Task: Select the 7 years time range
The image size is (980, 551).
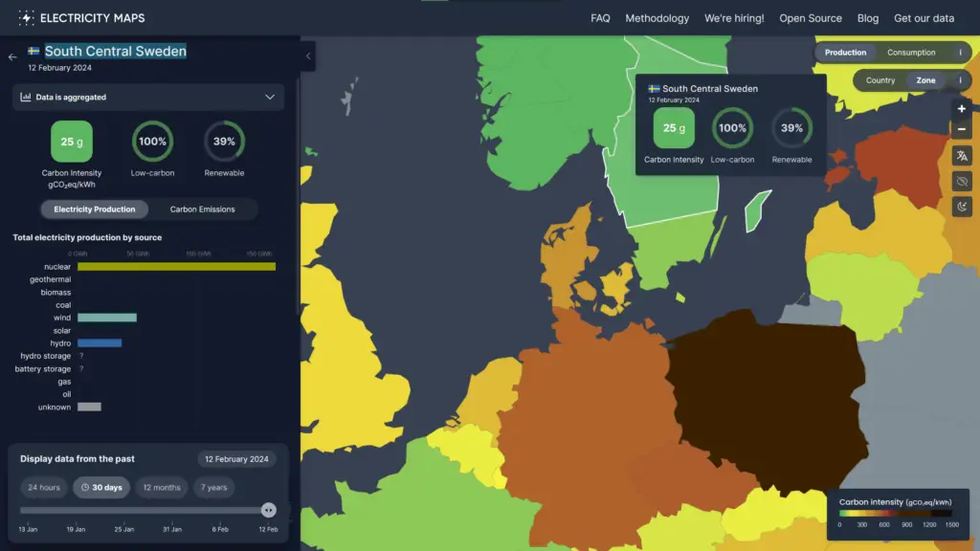Action: [x=213, y=487]
